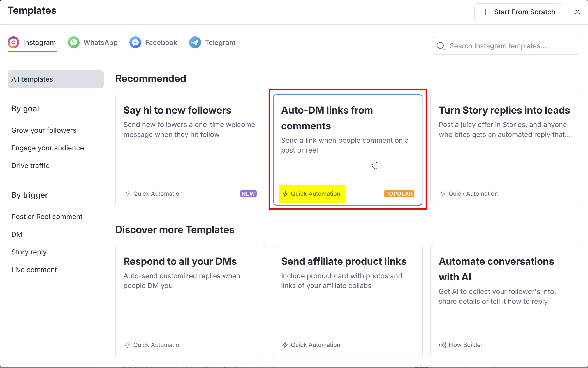Viewport: 588px width, 368px height.
Task: Click lightning icon on Say hi card
Action: [x=128, y=194]
